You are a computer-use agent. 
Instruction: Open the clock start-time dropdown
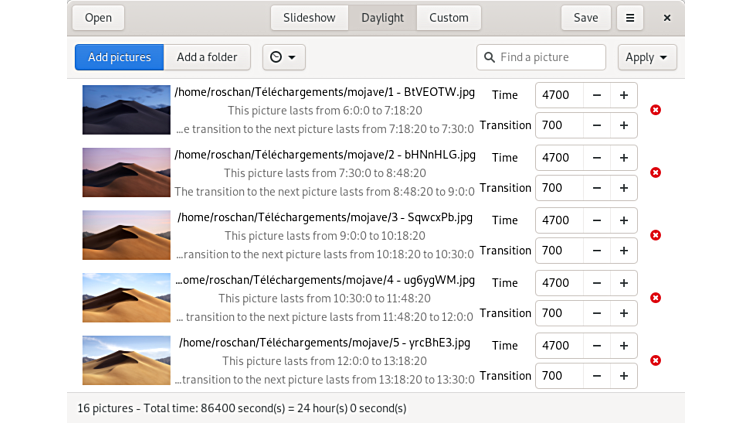pyautogui.click(x=283, y=57)
